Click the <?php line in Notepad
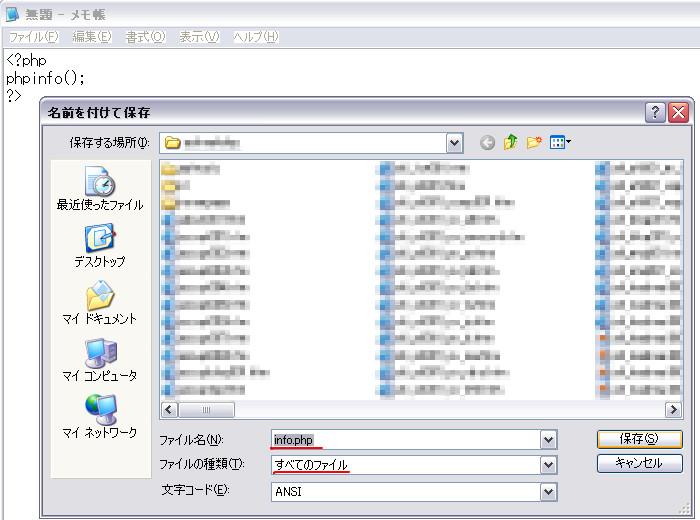 point(26,60)
